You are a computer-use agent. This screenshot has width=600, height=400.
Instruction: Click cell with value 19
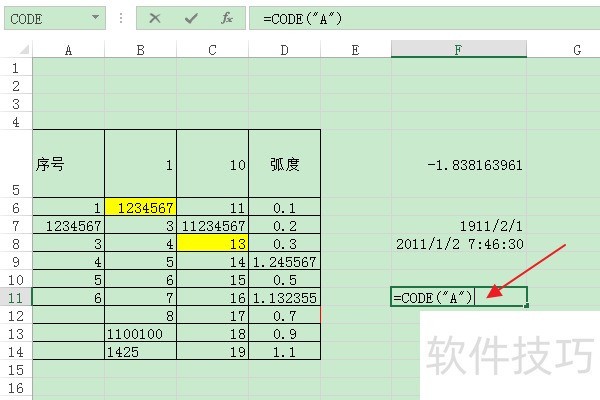pyautogui.click(x=212, y=351)
